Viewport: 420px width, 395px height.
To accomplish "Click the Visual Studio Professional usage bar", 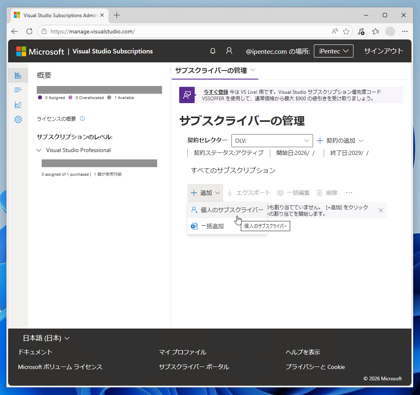I will (99, 163).
